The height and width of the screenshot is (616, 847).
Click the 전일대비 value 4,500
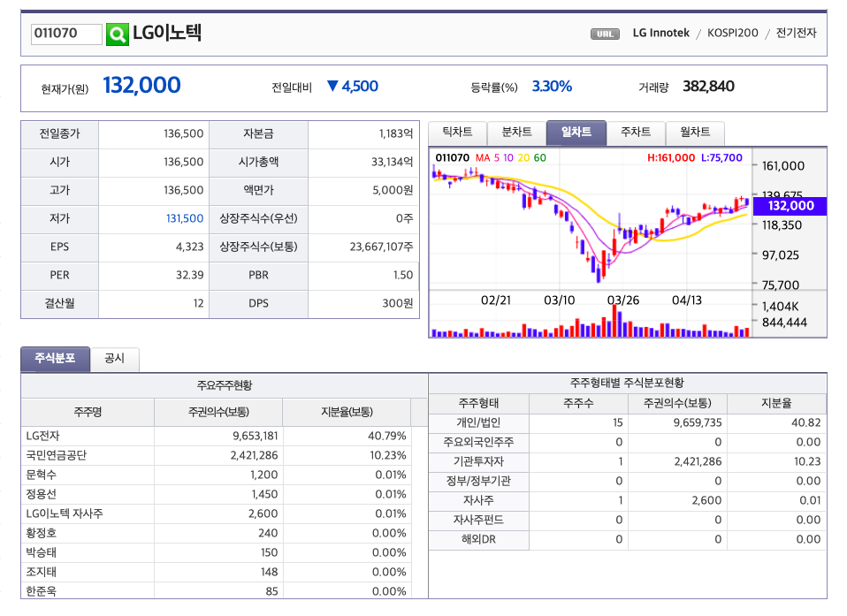point(360,87)
